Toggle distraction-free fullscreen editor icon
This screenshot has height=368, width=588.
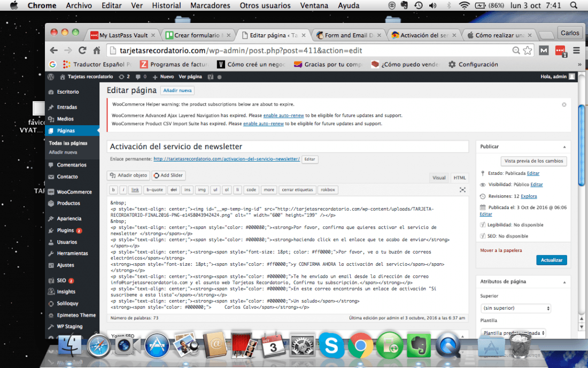click(x=462, y=190)
